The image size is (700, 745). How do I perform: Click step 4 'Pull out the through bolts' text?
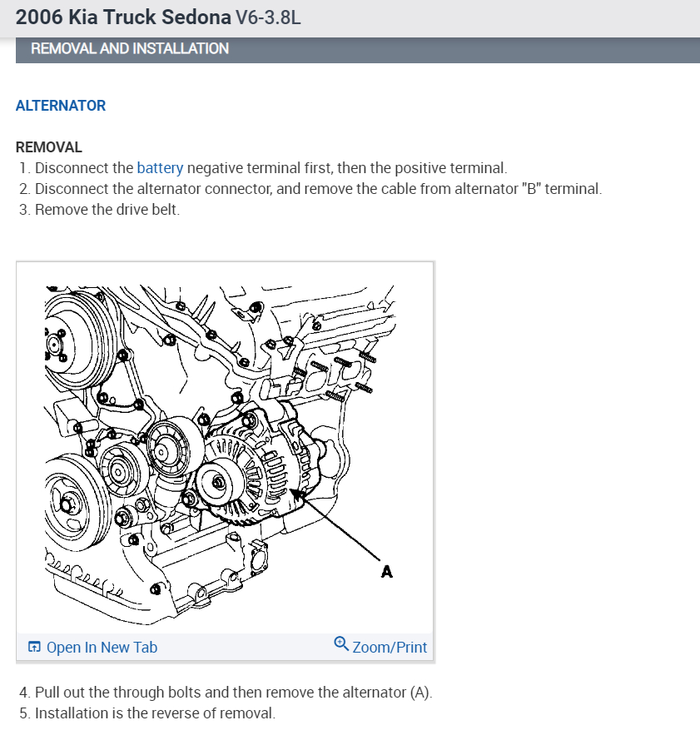tap(233, 693)
